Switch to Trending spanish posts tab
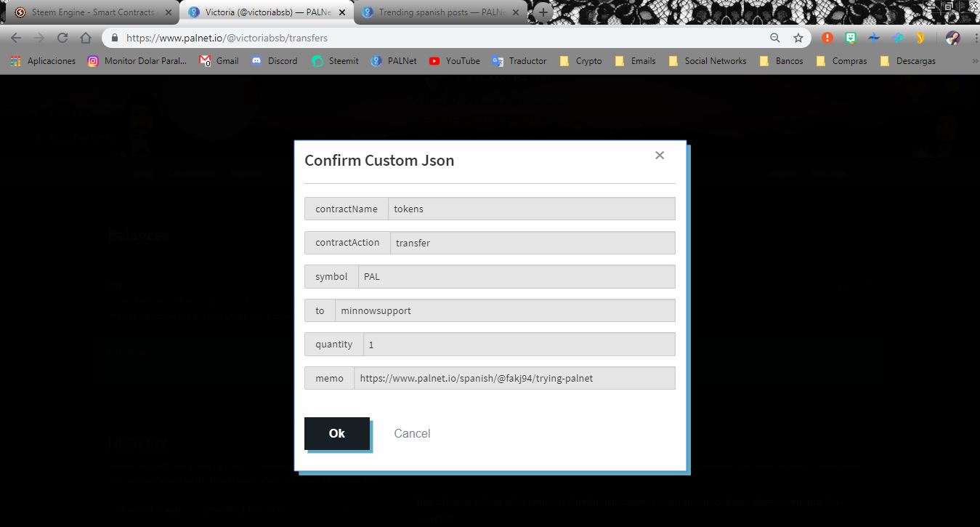This screenshot has height=527, width=980. coord(439,12)
